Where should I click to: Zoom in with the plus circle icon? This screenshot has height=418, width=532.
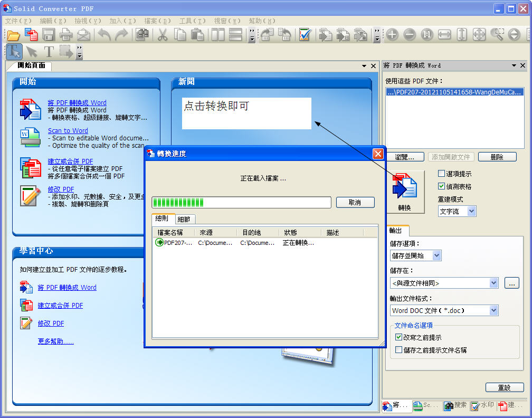392,35
